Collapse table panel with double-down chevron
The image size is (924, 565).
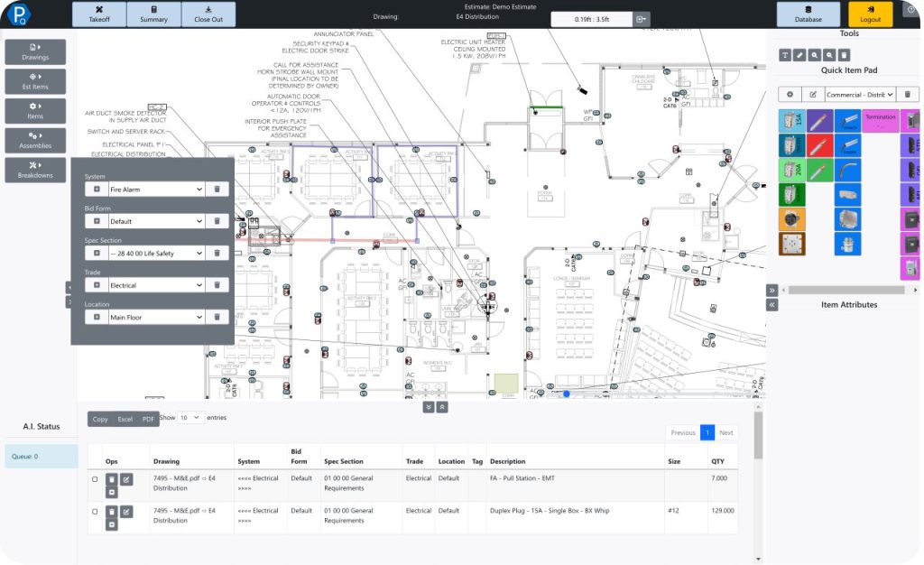[x=428, y=407]
